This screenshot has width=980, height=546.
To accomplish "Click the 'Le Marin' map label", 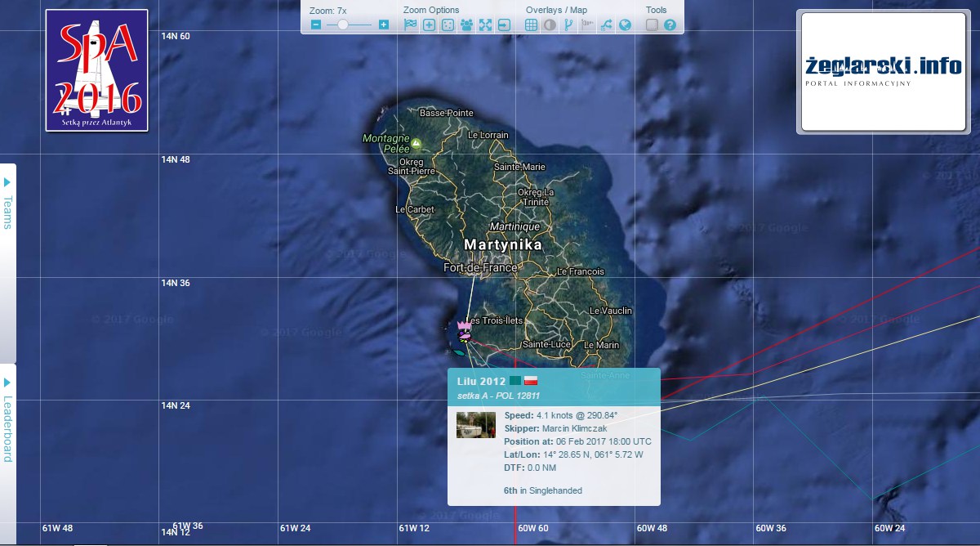I will (x=601, y=344).
